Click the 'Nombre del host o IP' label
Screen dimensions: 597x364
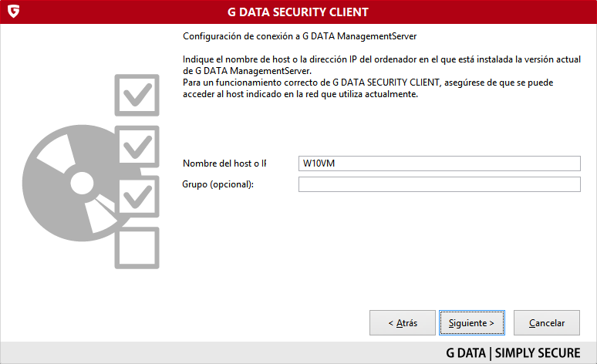[224, 163]
